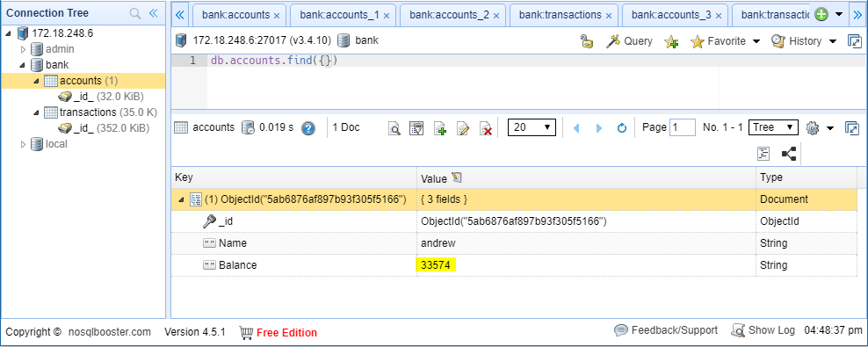Screen dimensions: 868x347
Task: Click the schema tree nodes icon
Action: pyautogui.click(x=789, y=154)
